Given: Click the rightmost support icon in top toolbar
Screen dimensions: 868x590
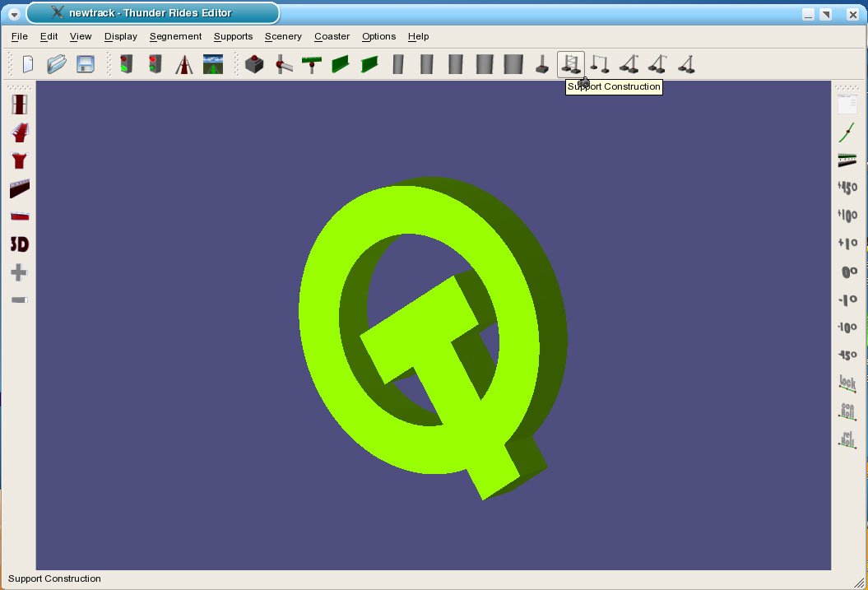Looking at the screenshot, I should (x=686, y=64).
